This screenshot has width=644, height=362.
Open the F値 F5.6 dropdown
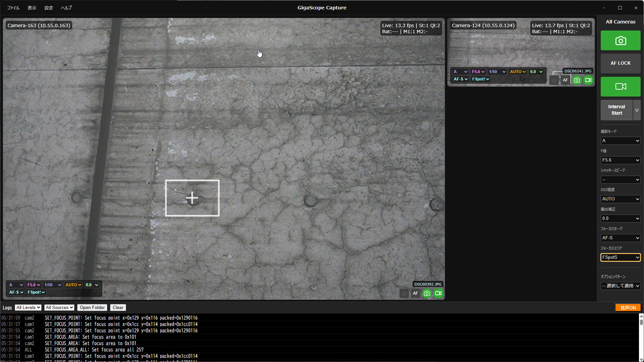pos(620,160)
